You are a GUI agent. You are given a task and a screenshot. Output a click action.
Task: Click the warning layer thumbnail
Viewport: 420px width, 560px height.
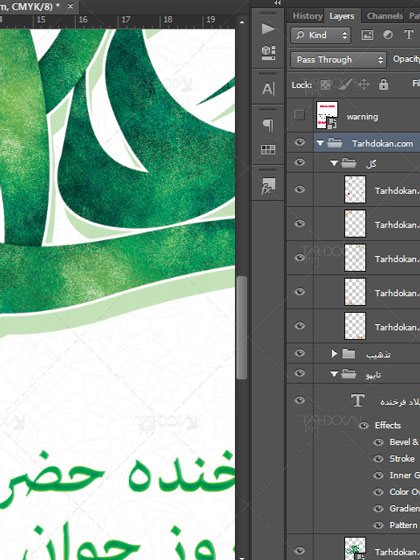tap(327, 115)
